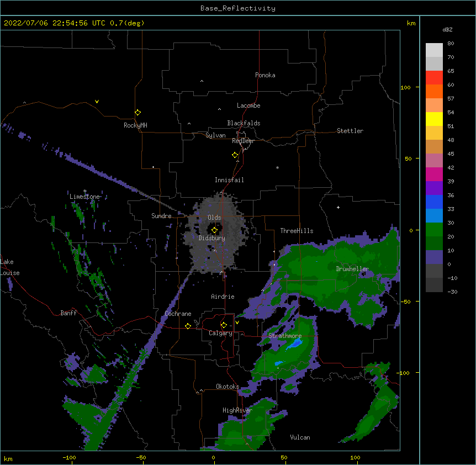Click the white asterisk marker east of Innisfail
This screenshot has height=465, width=476.
click(x=277, y=167)
